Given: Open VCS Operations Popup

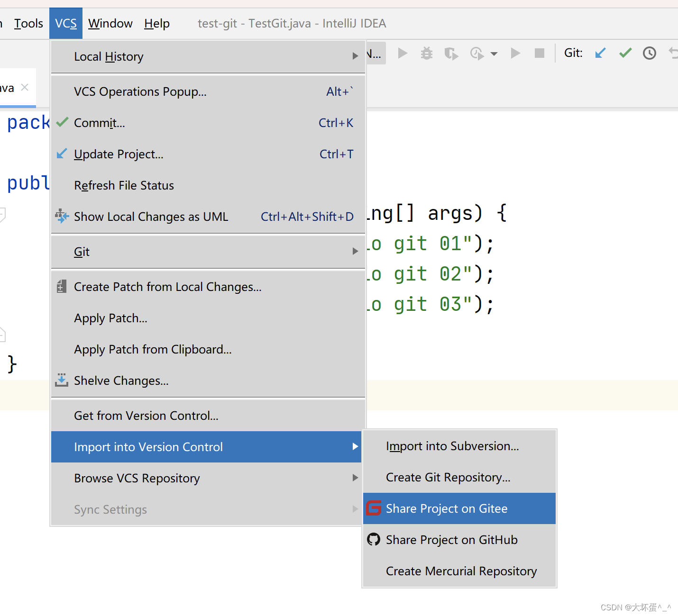Looking at the screenshot, I should (208, 91).
